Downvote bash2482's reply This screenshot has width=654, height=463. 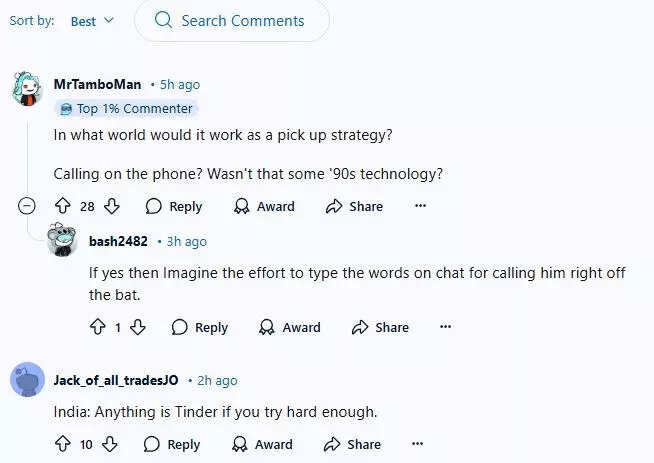click(139, 327)
